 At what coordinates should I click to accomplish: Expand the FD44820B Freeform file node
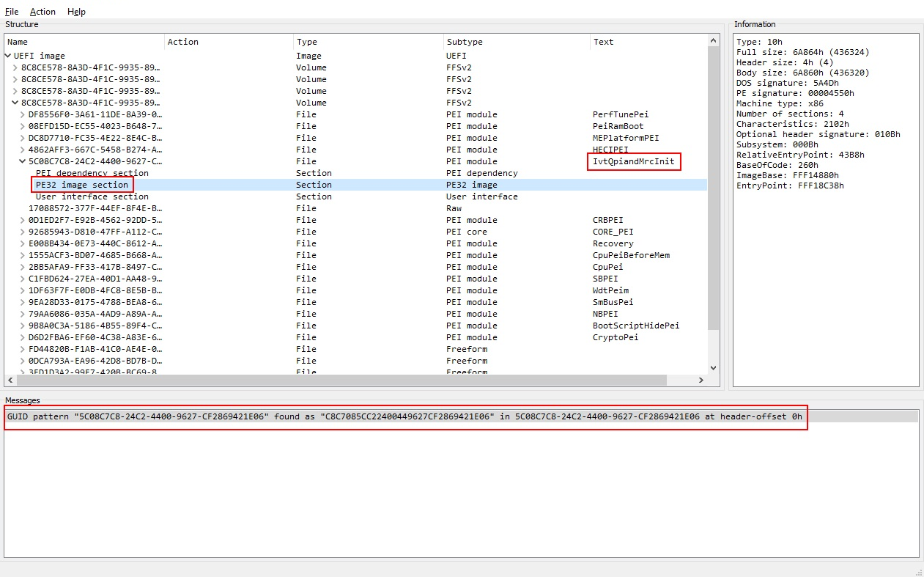point(23,349)
